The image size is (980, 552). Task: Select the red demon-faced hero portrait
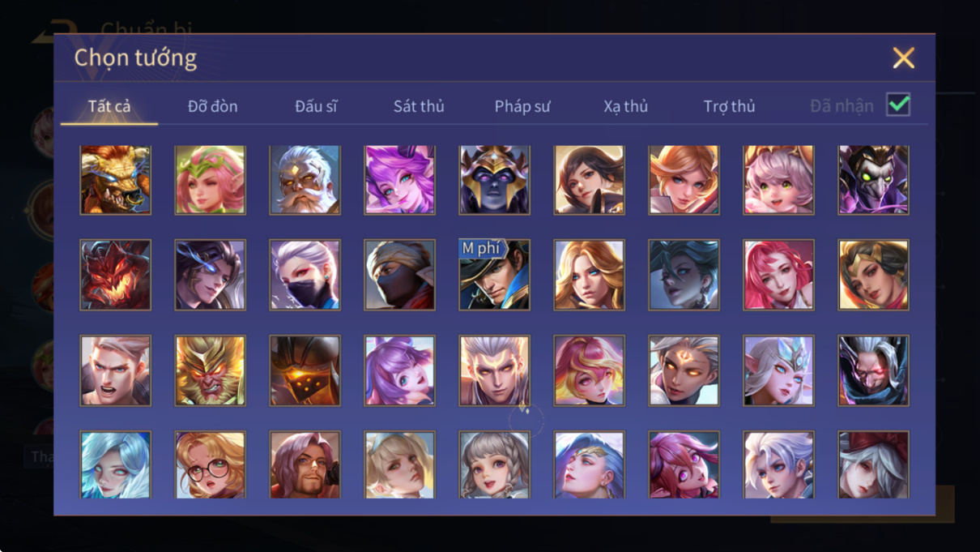115,275
